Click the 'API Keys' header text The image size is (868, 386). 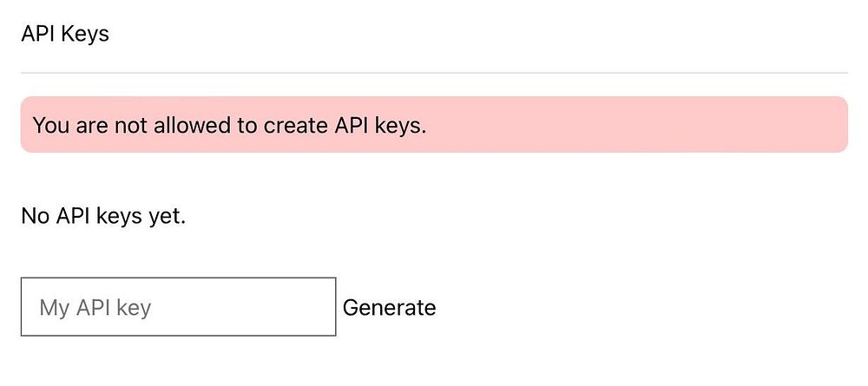[65, 35]
